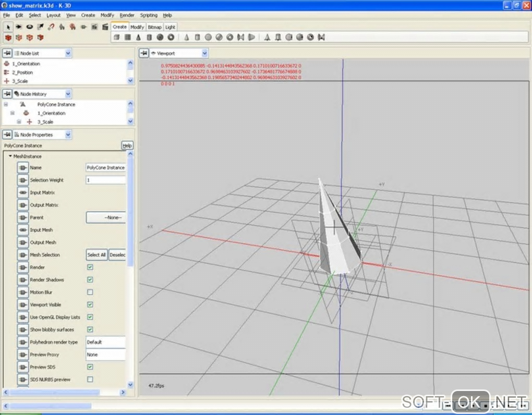
Task: Collapse the MeshInstance section
Action: (10, 156)
